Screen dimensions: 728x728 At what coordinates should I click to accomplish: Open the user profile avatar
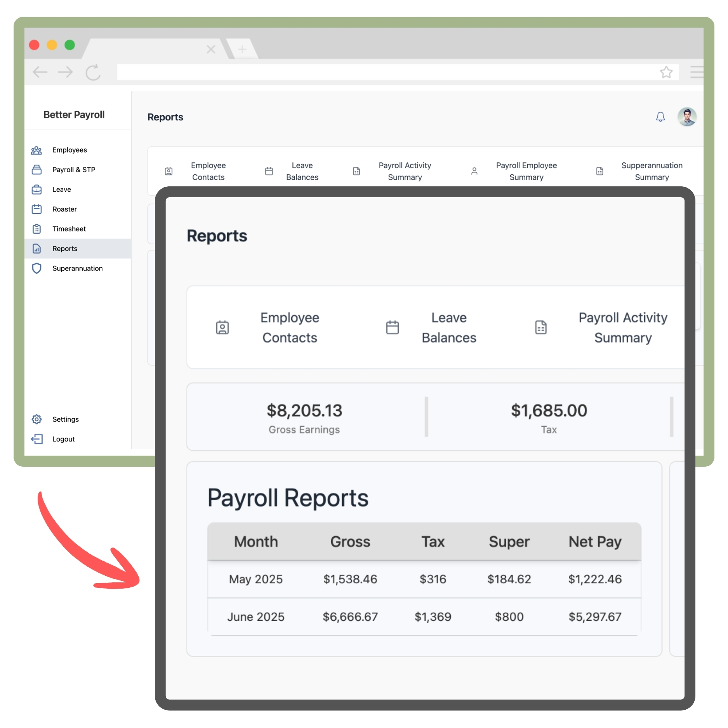686,117
